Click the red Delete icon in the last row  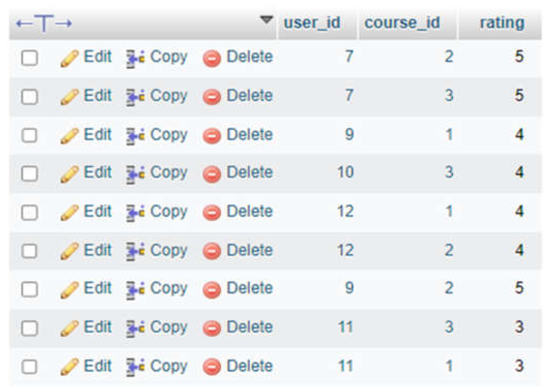pos(212,367)
